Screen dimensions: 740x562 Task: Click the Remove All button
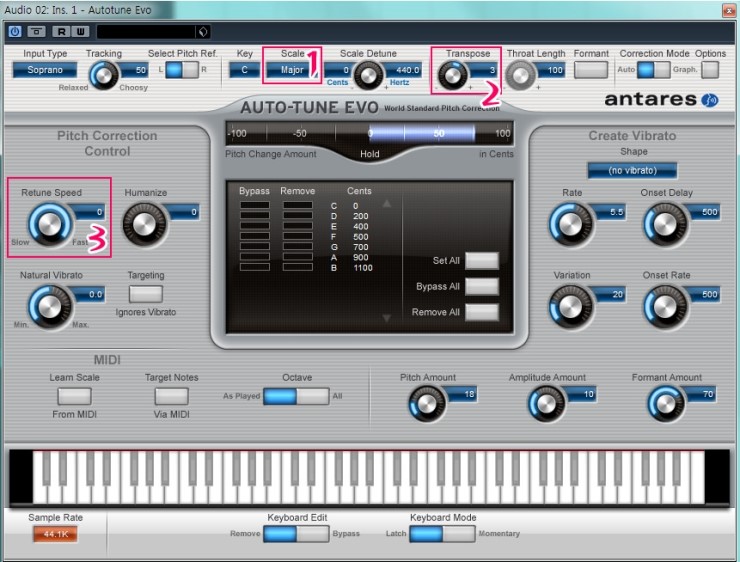coord(482,312)
